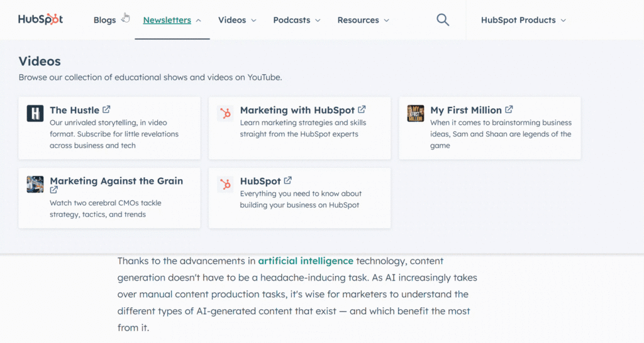The width and height of the screenshot is (644, 343).
Task: Open the Videos menu
Action: tap(232, 20)
